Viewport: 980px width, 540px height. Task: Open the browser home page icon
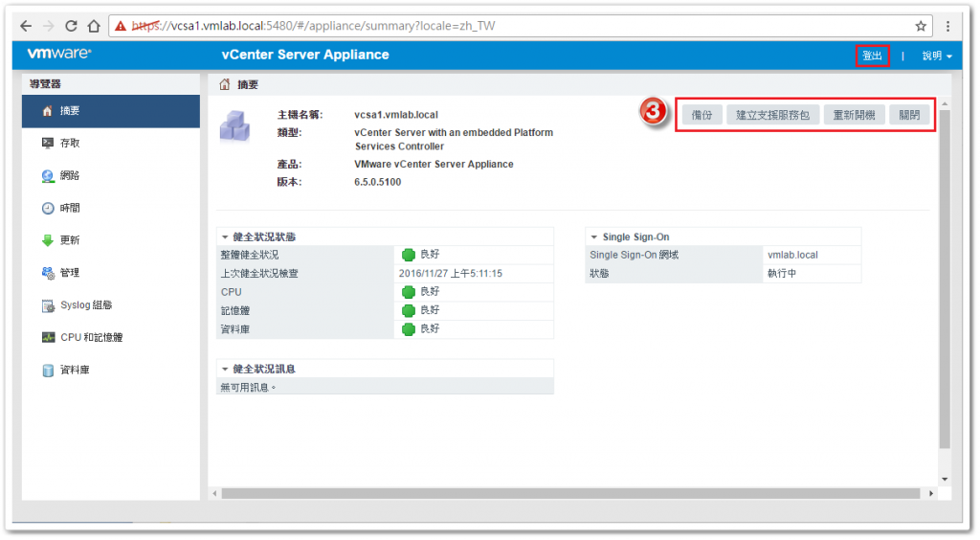point(94,26)
